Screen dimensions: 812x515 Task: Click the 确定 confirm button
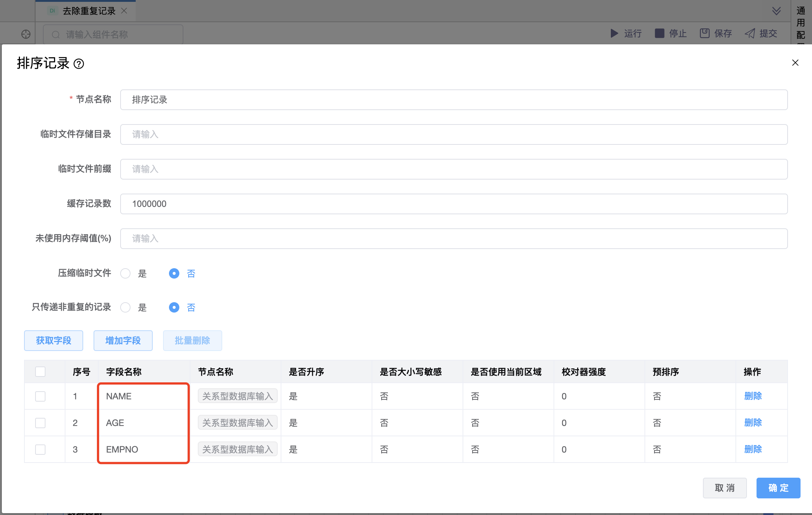point(778,488)
